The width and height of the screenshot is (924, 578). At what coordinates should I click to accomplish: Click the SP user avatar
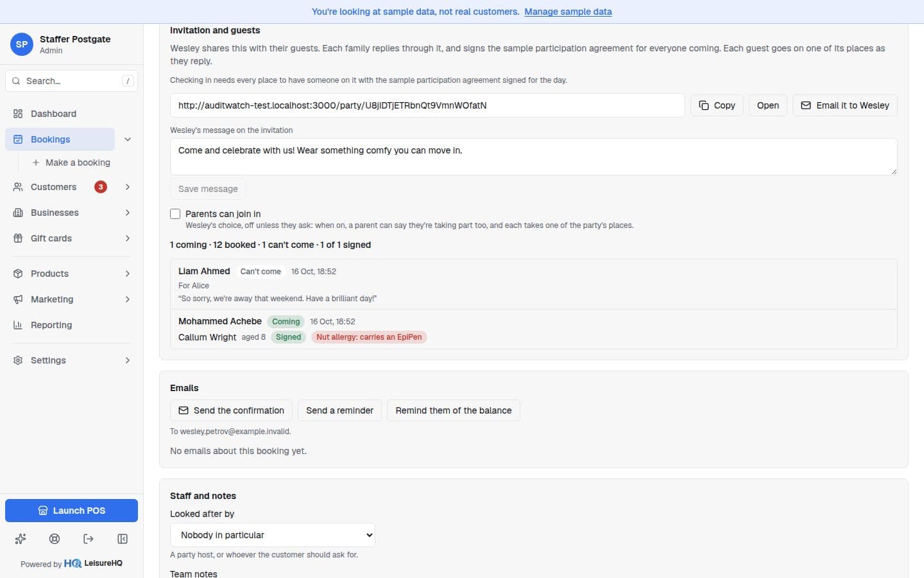click(22, 44)
